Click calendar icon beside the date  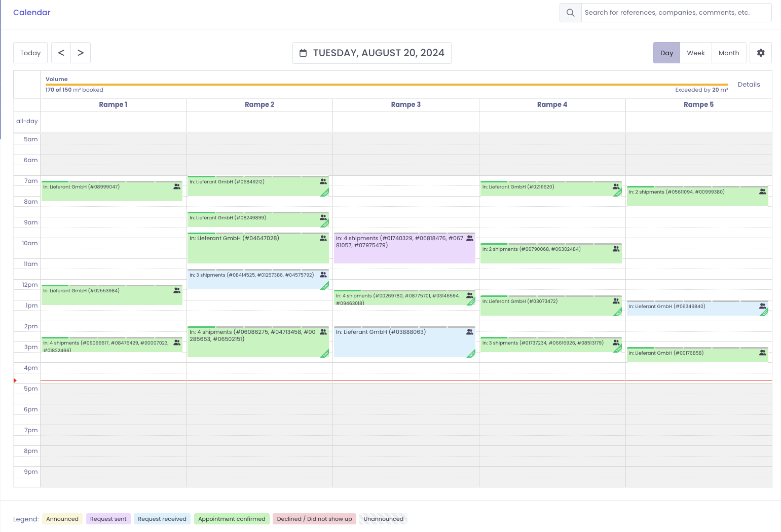(x=303, y=53)
